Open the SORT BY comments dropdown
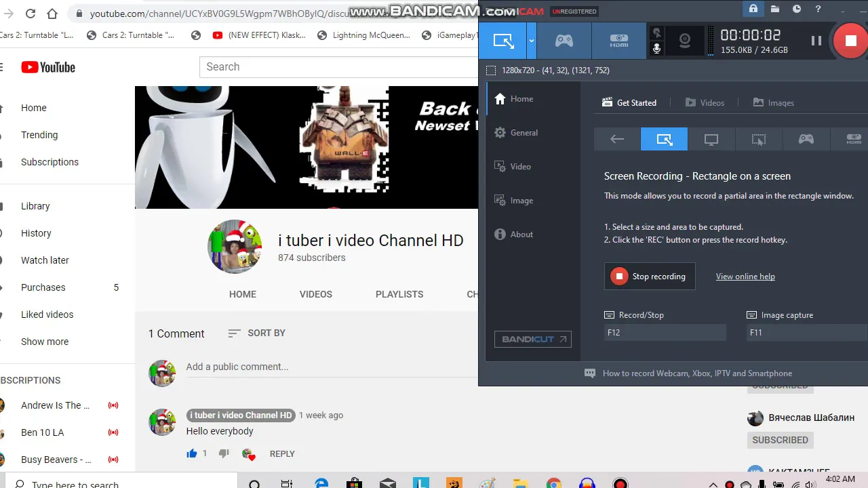 (x=257, y=333)
